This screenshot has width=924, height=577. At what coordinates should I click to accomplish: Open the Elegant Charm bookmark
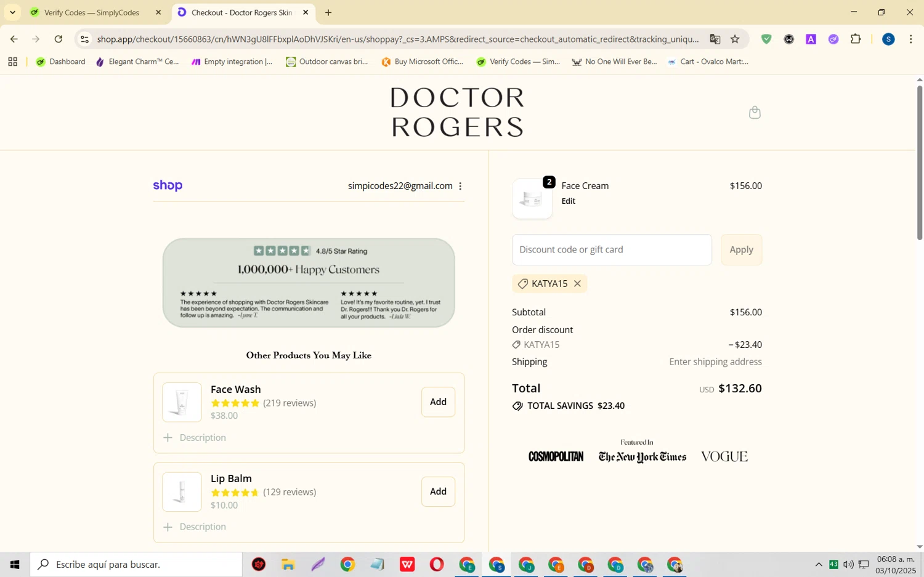tap(137, 62)
